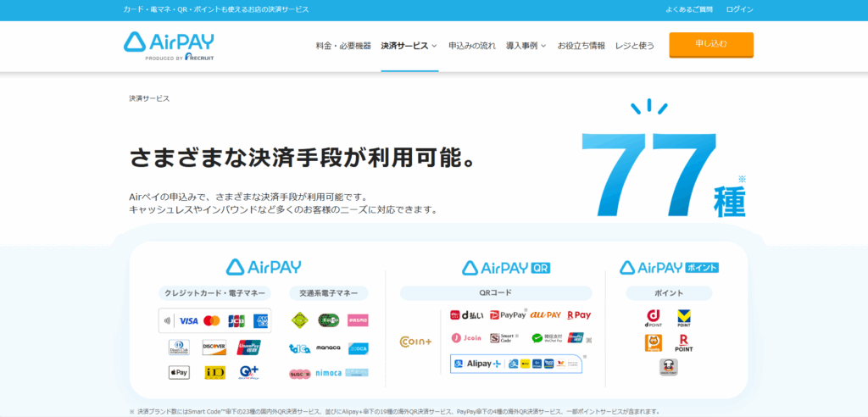Click the UnionPay QR logo beside WeChat Pay
The height and width of the screenshot is (417, 868).
click(576, 337)
